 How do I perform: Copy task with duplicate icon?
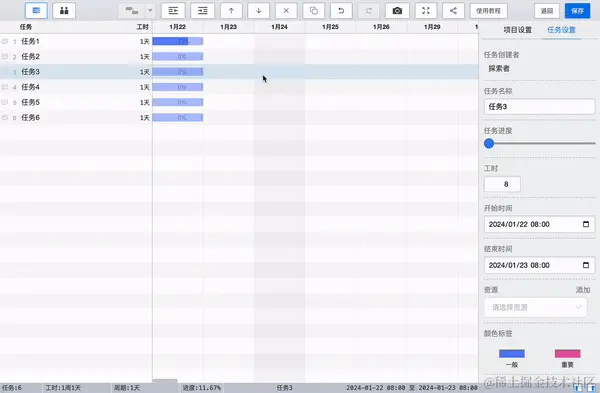[x=314, y=11]
